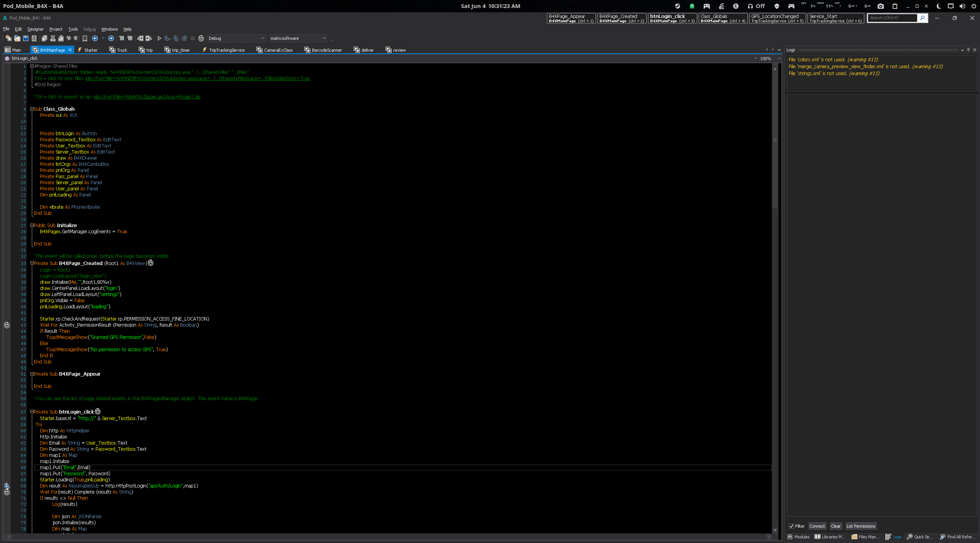
Task: Click into the Search (Ctrl+F) field
Action: (891, 18)
